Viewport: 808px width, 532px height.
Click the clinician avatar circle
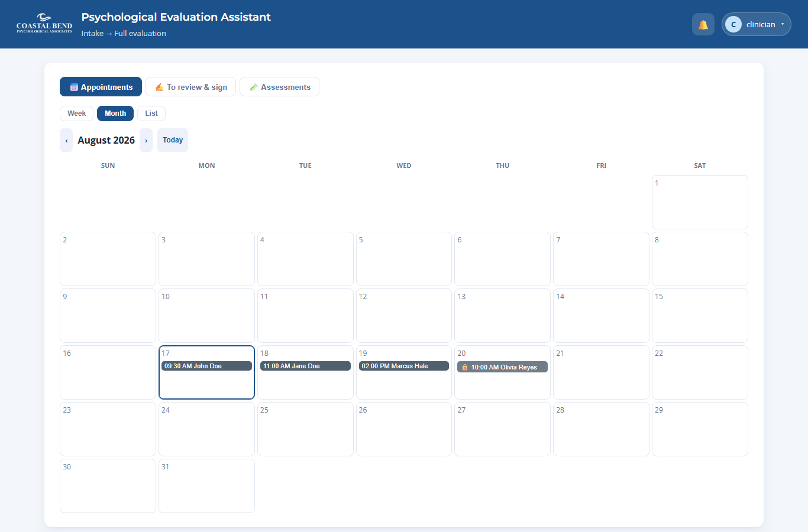(x=733, y=24)
